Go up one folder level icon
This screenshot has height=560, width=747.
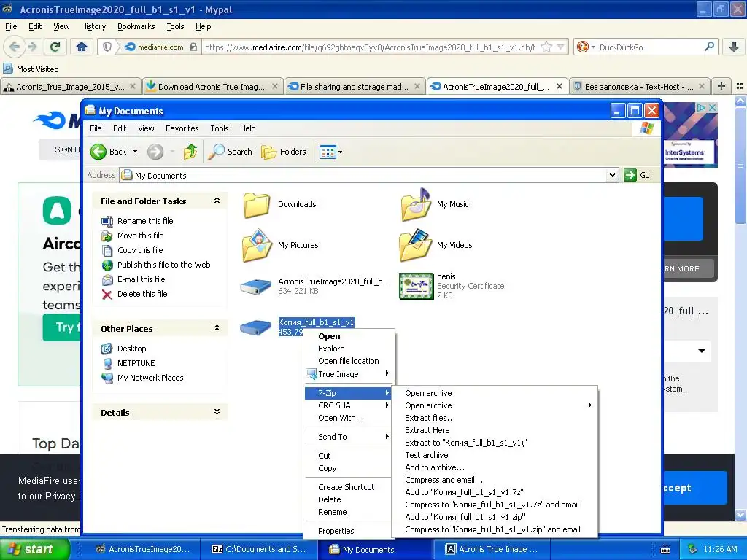pyautogui.click(x=190, y=152)
